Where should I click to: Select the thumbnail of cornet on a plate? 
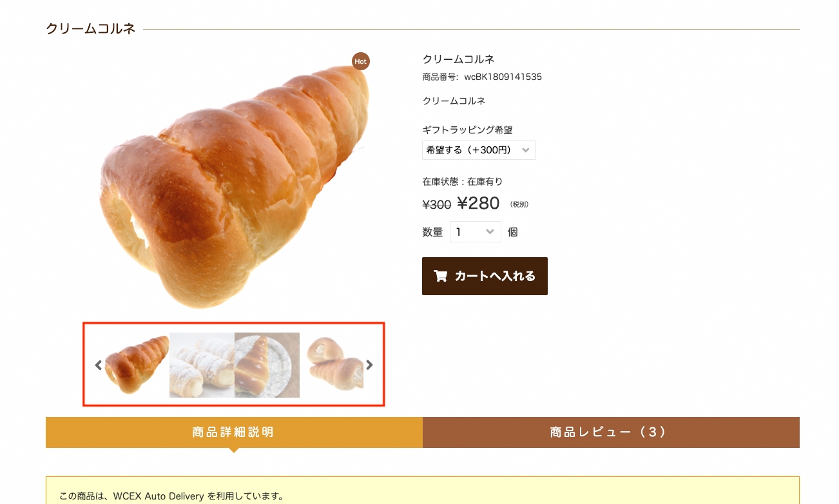[x=267, y=365]
